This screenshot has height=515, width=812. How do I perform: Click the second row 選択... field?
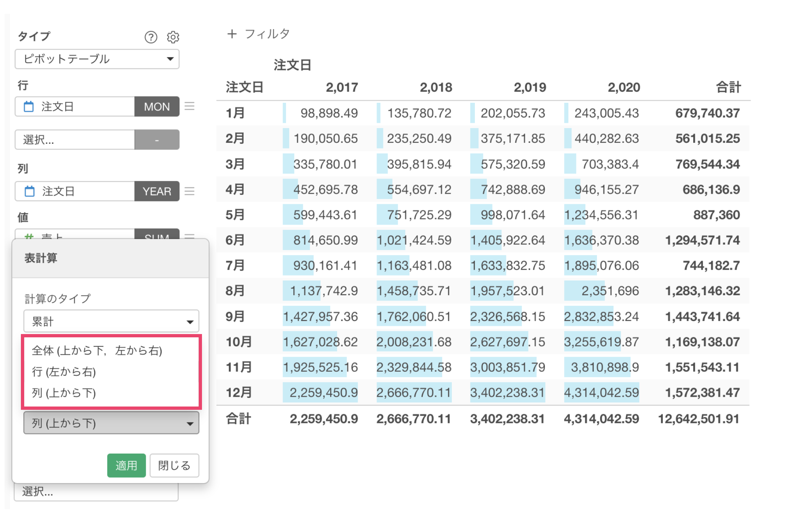(x=75, y=140)
